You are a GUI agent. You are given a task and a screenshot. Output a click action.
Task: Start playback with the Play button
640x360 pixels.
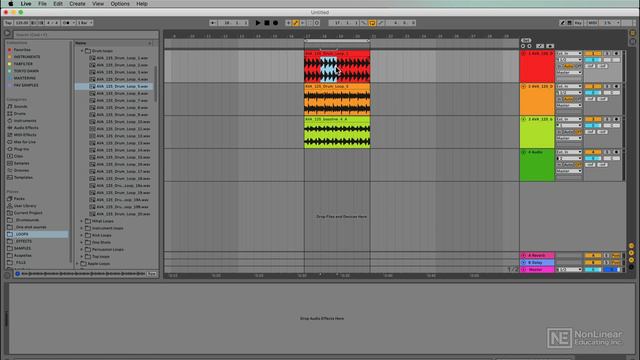258,23
